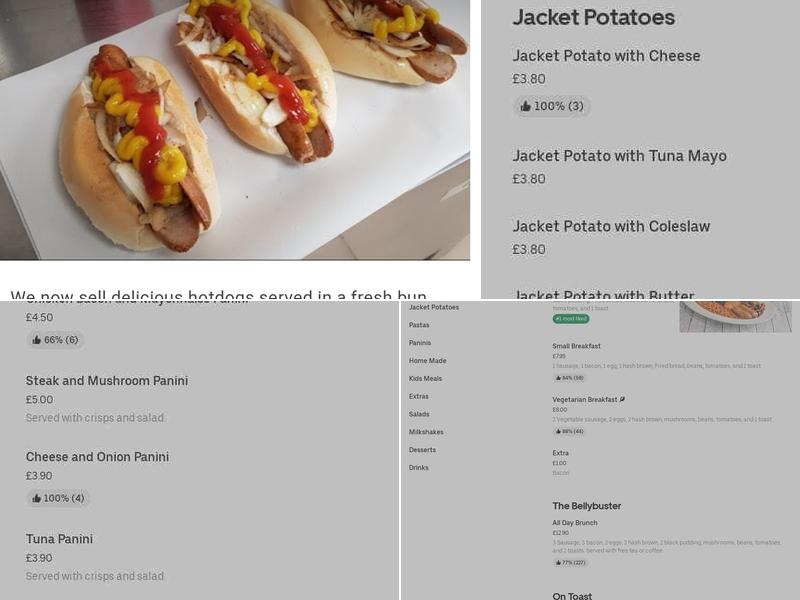The width and height of the screenshot is (800, 600).
Task: Click thumbs-up rating under Vegetarian Breakfast
Action: point(570,432)
